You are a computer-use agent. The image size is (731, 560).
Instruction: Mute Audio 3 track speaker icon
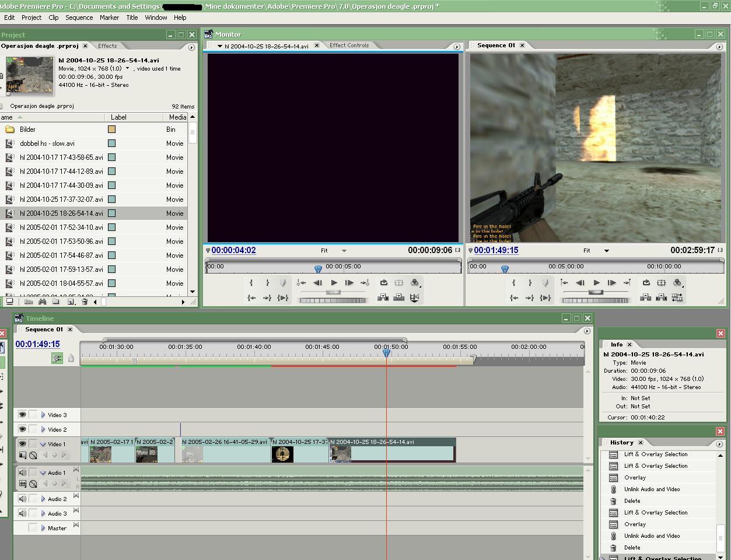(22, 513)
